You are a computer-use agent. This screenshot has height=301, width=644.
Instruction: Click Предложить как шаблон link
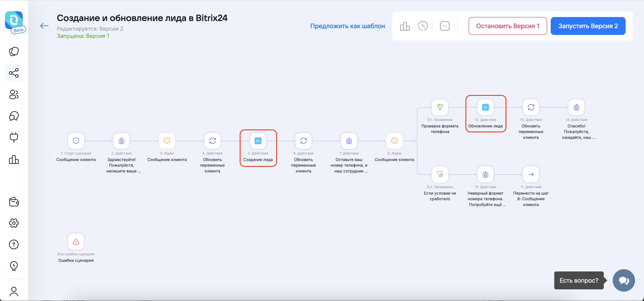[x=347, y=26]
